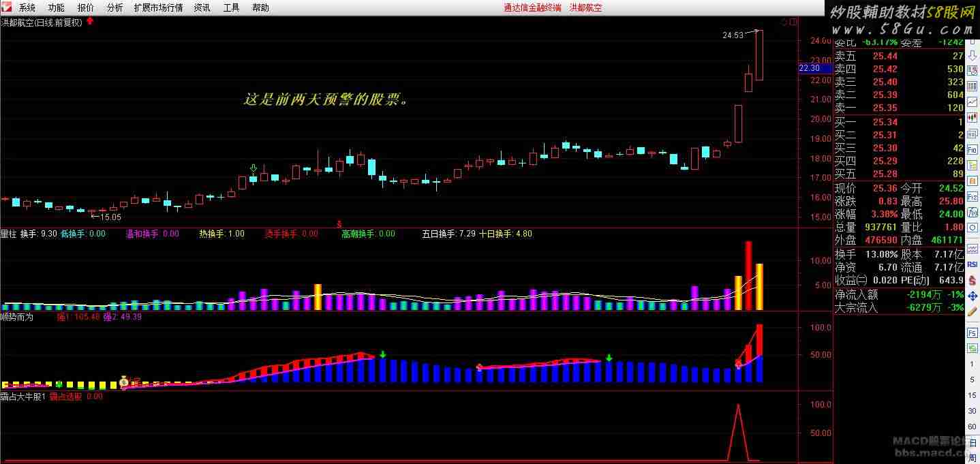Viewport: 980px width, 464px height.
Task: Open the 资讯 menu
Action: [202, 7]
